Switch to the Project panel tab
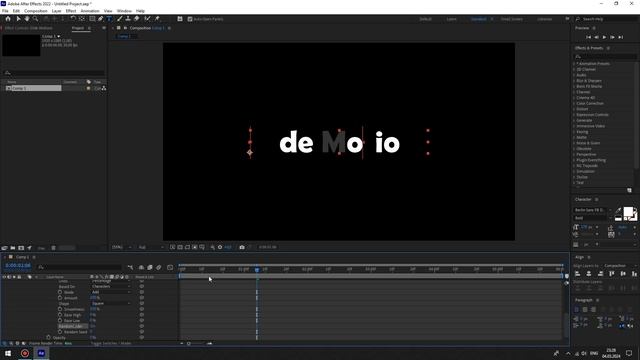The image size is (640, 360). coord(78,28)
